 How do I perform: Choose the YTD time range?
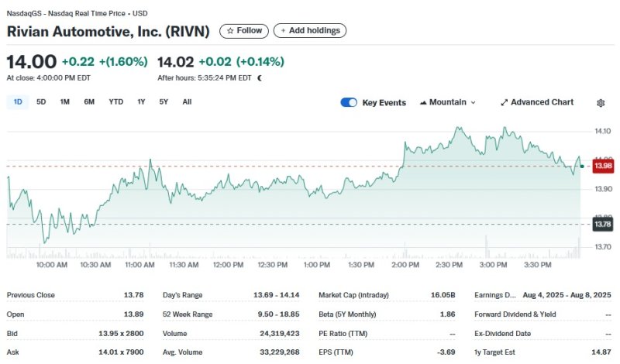tap(115, 102)
